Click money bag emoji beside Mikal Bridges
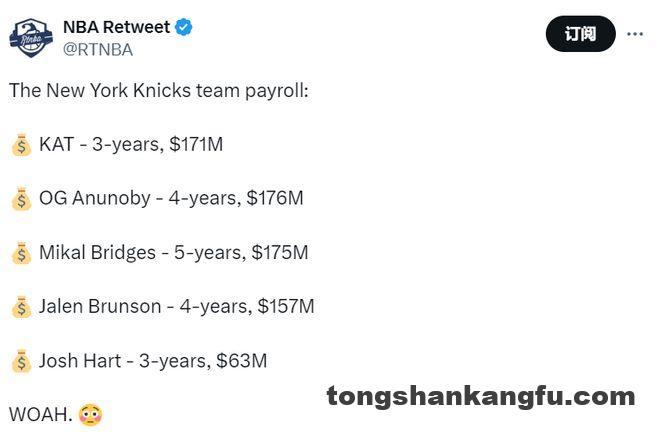The height and width of the screenshot is (435, 660). [21, 253]
